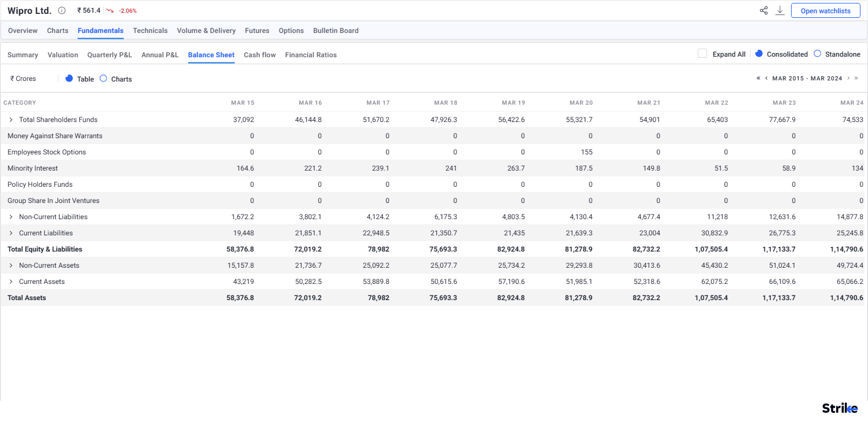The height and width of the screenshot is (421, 868).
Task: Open the Financial Ratios sub-tab
Action: 311,55
